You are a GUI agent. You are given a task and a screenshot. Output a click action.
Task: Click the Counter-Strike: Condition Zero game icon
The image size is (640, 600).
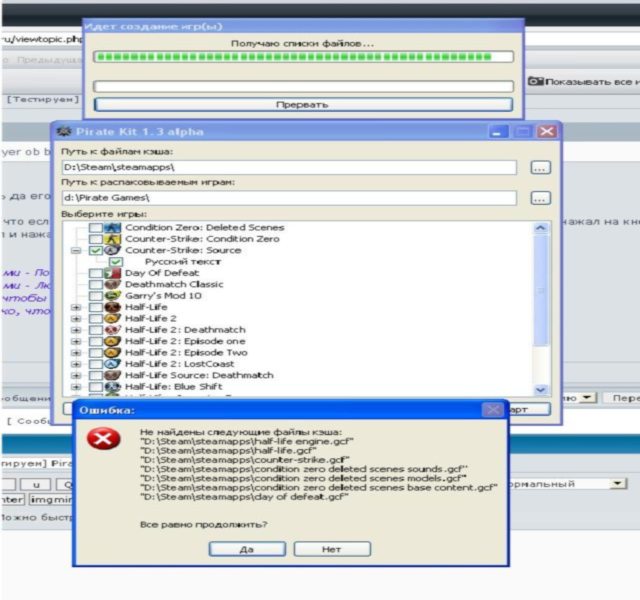(112, 239)
